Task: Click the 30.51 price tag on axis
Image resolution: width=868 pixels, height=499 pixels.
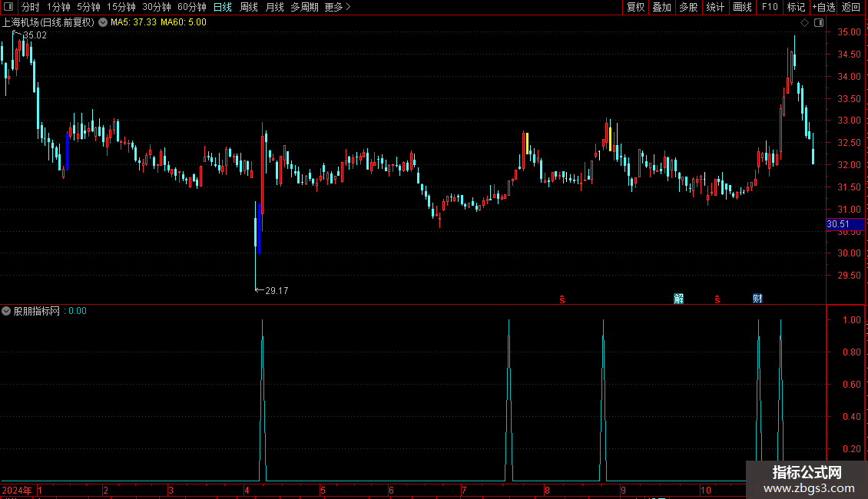Action: coord(845,224)
